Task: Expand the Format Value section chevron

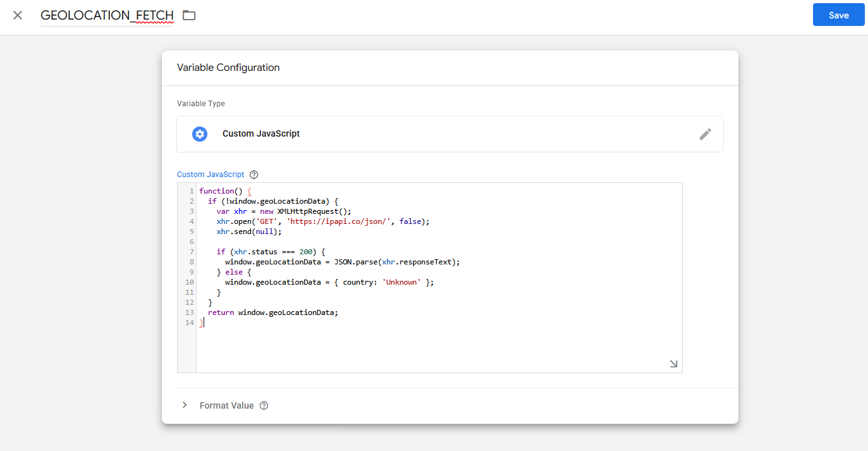Action: coord(185,405)
